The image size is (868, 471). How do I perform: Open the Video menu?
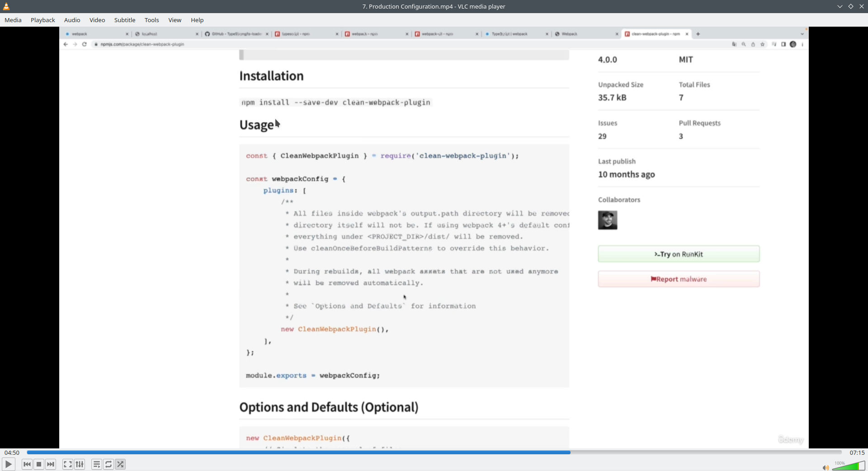click(97, 20)
